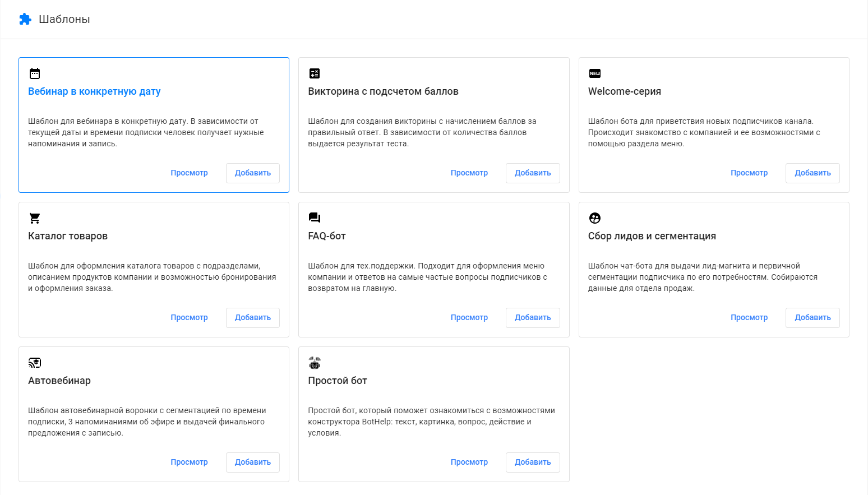
Task: Add the FAQ-бот template
Action: coord(532,317)
